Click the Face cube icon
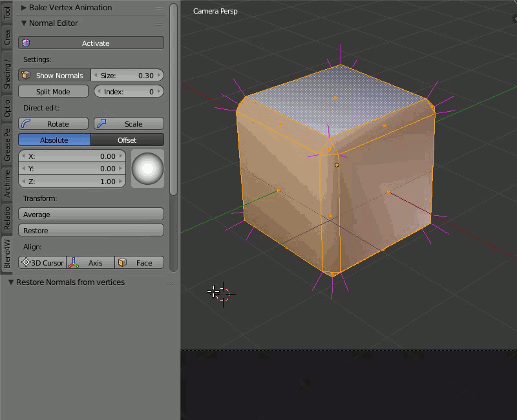 tap(122, 263)
